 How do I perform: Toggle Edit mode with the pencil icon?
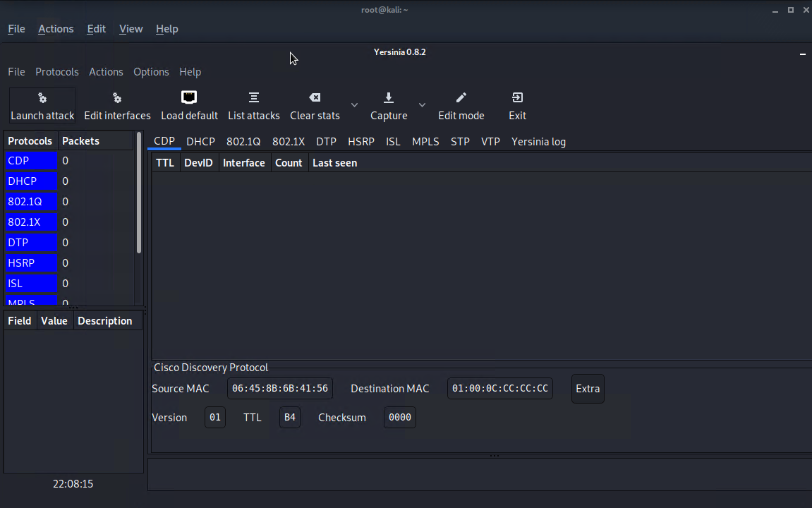pos(461,97)
